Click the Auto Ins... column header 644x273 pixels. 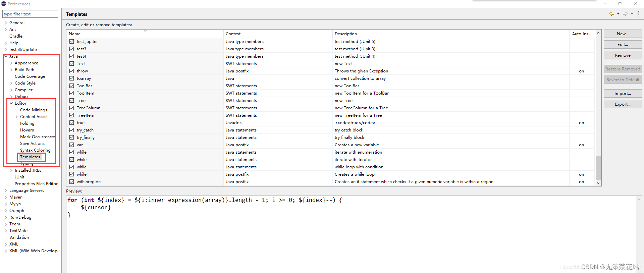click(x=582, y=34)
